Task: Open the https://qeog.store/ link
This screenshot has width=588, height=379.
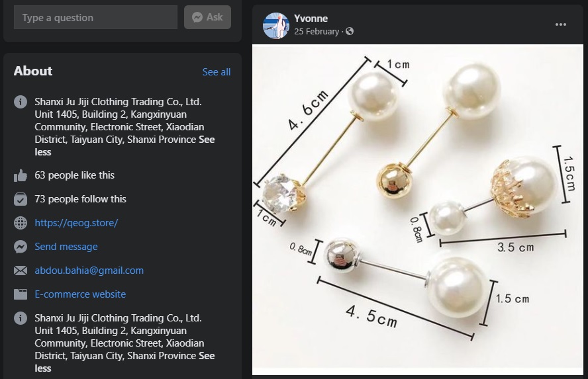Action: point(76,223)
